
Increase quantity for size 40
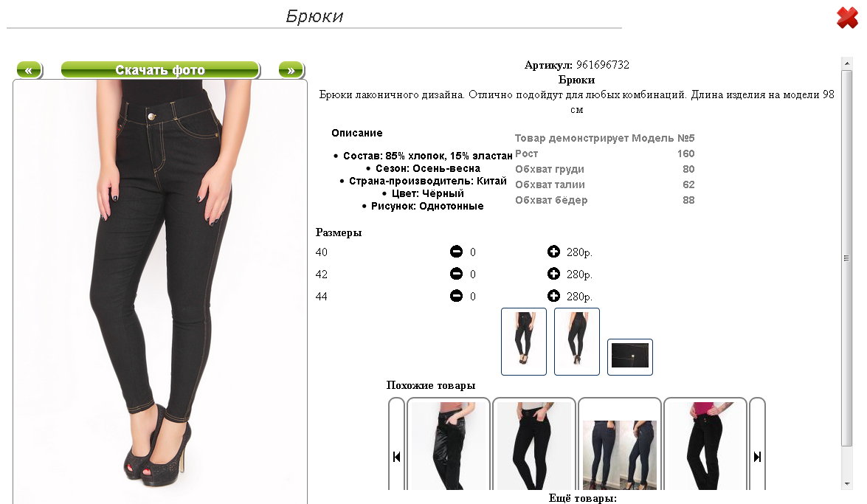coord(553,252)
